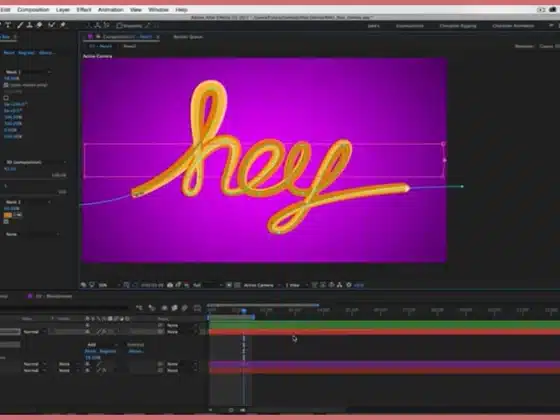This screenshot has width=560, height=420.
Task: Select the Puppet Pin tool
Action: click(x=63, y=25)
